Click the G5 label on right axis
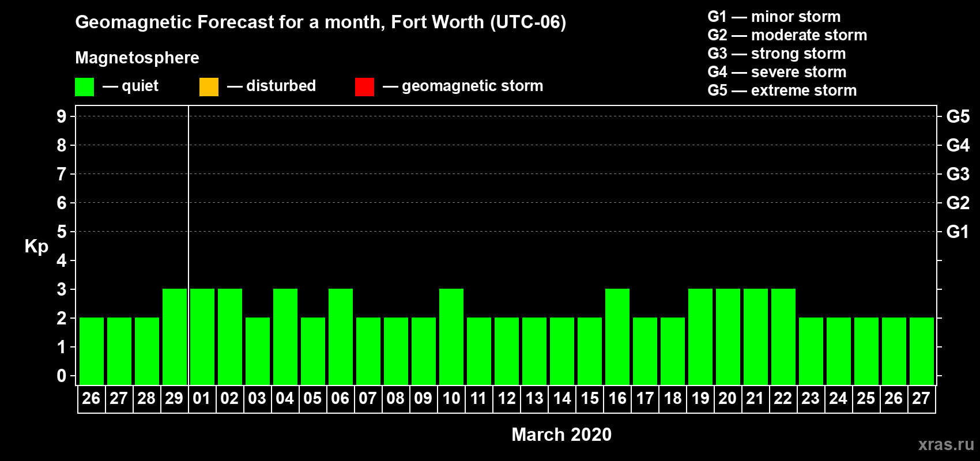Screen dimensions: 980x461 [x=958, y=116]
